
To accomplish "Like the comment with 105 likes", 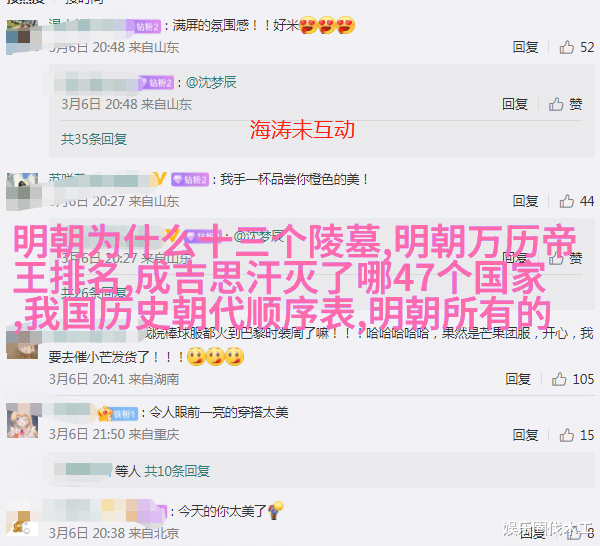I will [559, 379].
